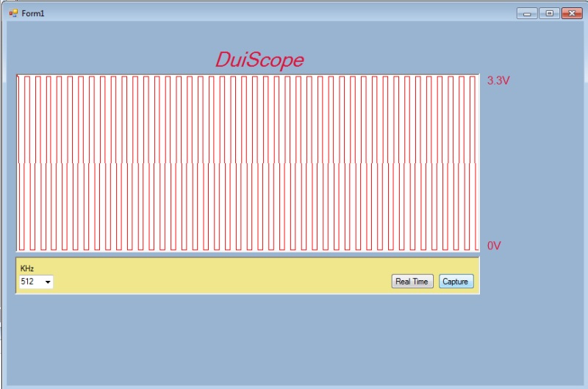Image resolution: width=588 pixels, height=389 pixels.
Task: Click the 512 value in KHz combo box
Action: pos(29,282)
